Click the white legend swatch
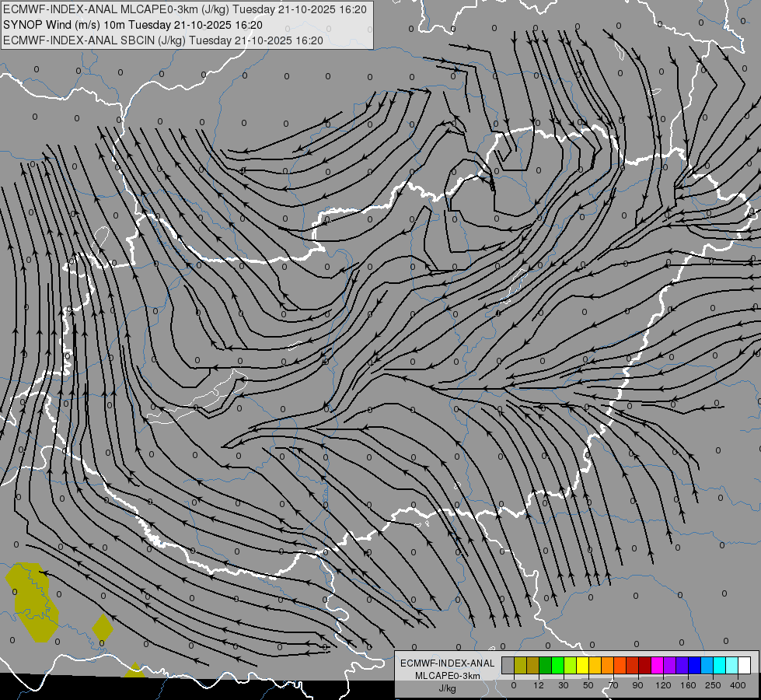This screenshot has width=761, height=700. 745,665
